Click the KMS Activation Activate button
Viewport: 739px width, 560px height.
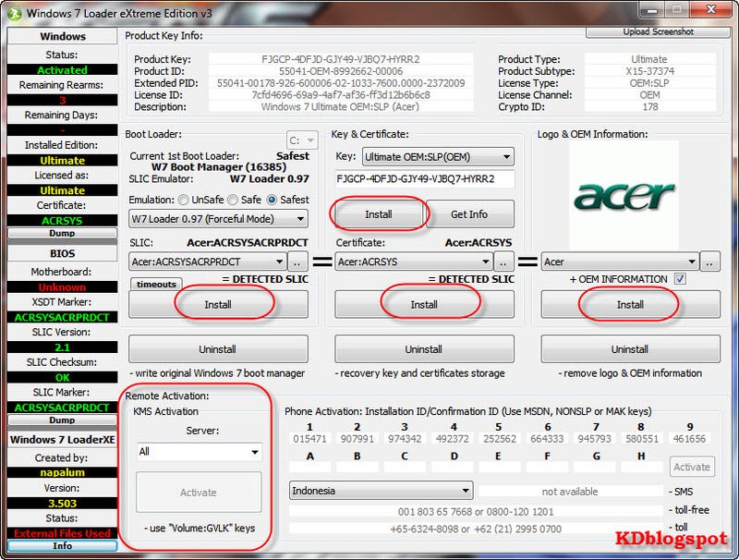point(199,493)
